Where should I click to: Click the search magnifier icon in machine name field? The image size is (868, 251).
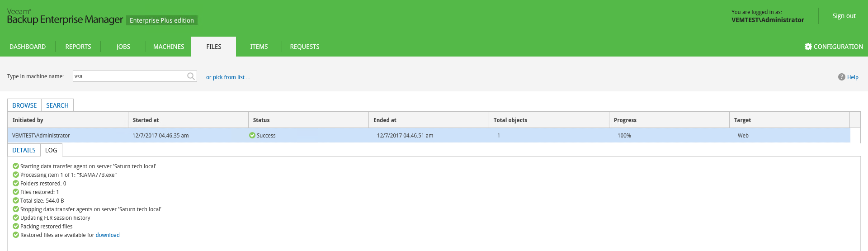(x=191, y=76)
